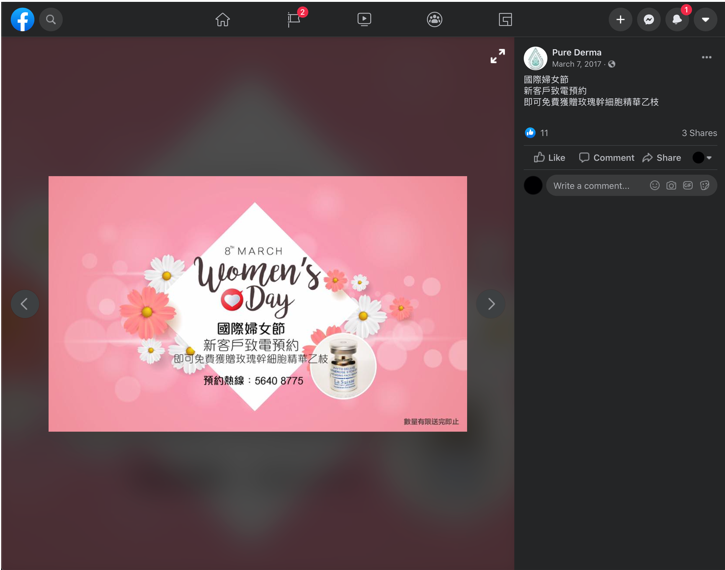Open the notifications bell
This screenshot has height=570, width=725.
point(677,19)
